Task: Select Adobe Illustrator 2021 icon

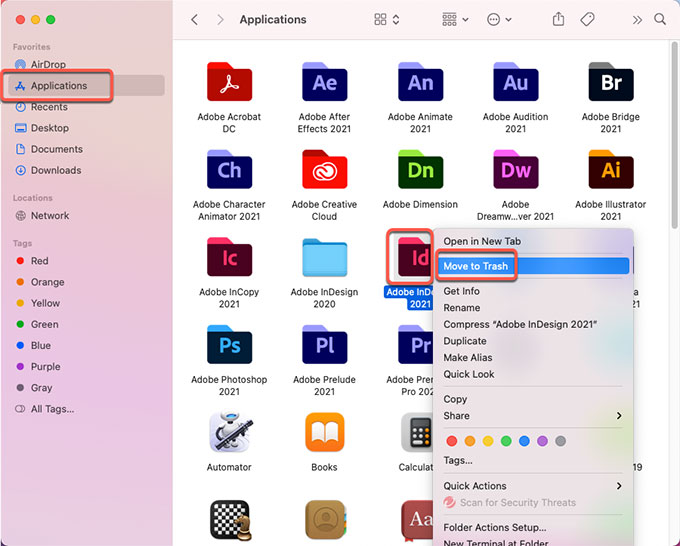Action: pos(611,170)
